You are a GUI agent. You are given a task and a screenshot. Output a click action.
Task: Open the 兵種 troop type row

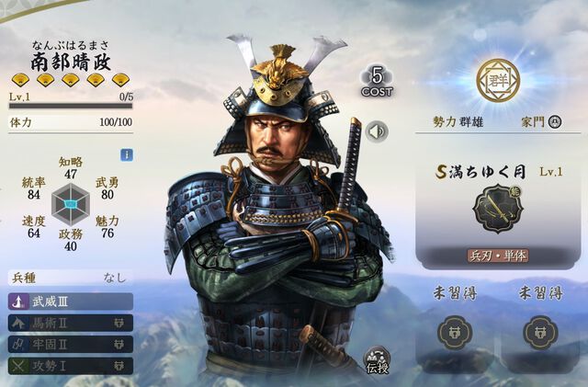[x=71, y=278]
